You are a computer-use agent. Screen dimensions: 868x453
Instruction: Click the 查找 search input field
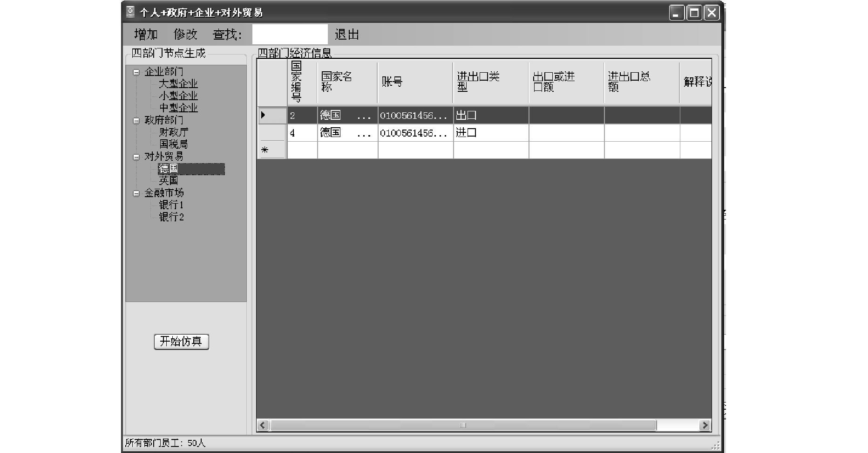pyautogui.click(x=290, y=34)
